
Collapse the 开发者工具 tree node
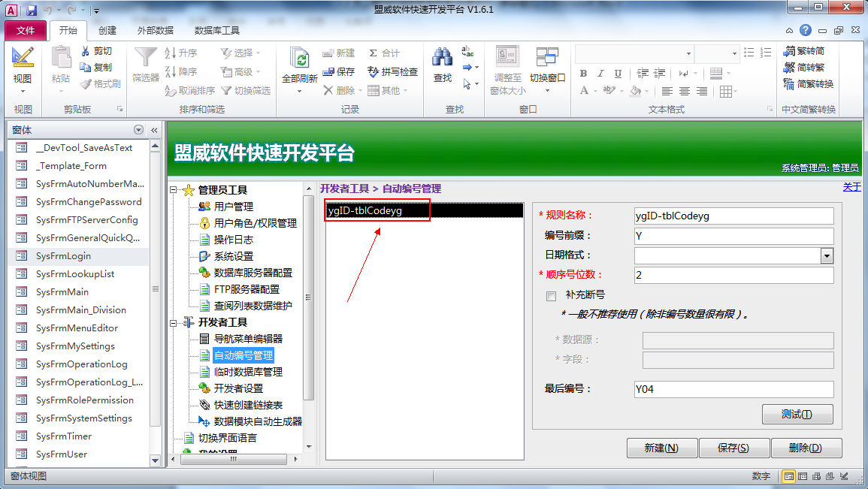[x=174, y=322]
